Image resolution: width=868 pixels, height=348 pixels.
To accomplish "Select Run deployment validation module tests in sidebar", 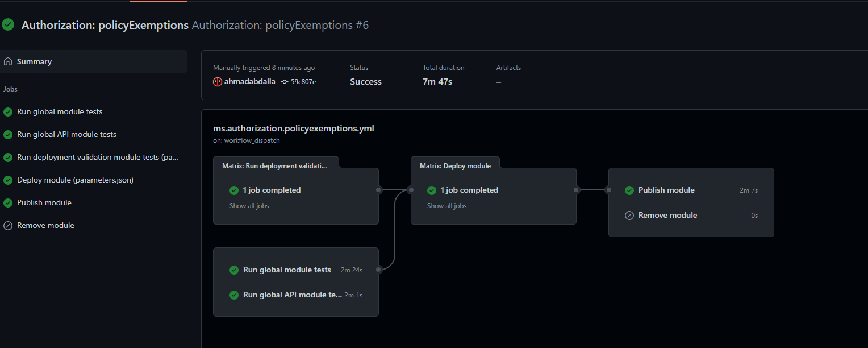I will [x=98, y=158].
